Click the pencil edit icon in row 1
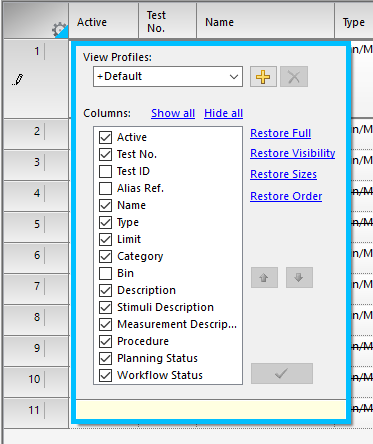Viewport: 373px width, 444px height. 18,80
